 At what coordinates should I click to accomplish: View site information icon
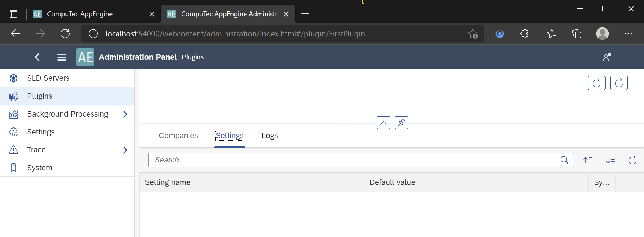(x=93, y=34)
